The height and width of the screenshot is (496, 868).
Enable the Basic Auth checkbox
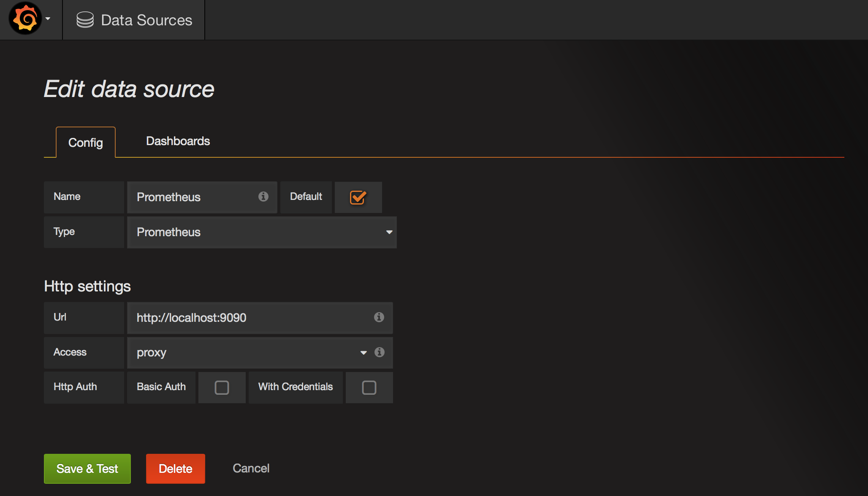[222, 387]
